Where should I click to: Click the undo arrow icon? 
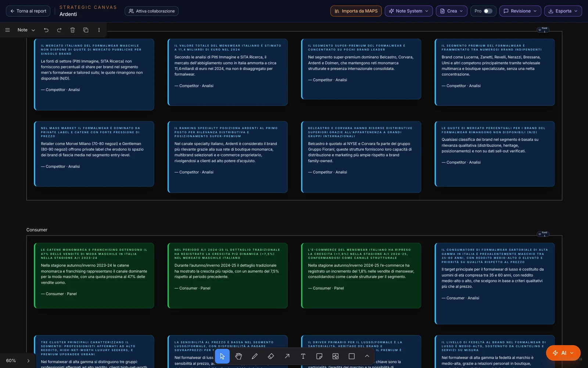(x=46, y=30)
